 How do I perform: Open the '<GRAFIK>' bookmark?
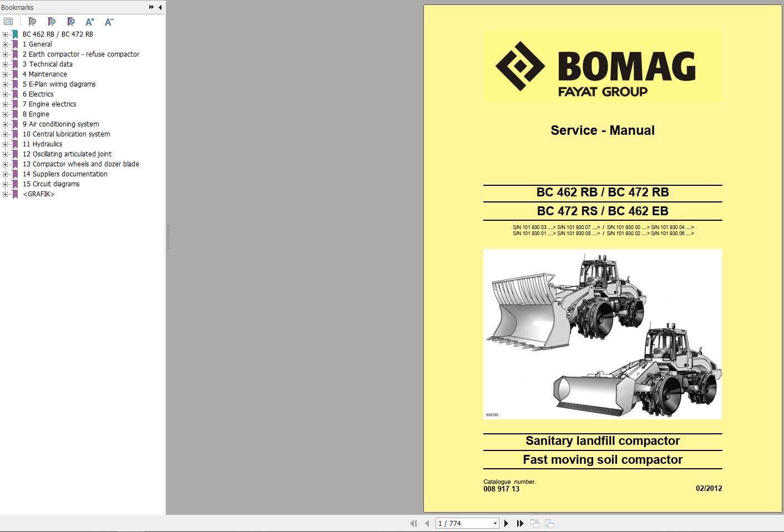pos(39,194)
